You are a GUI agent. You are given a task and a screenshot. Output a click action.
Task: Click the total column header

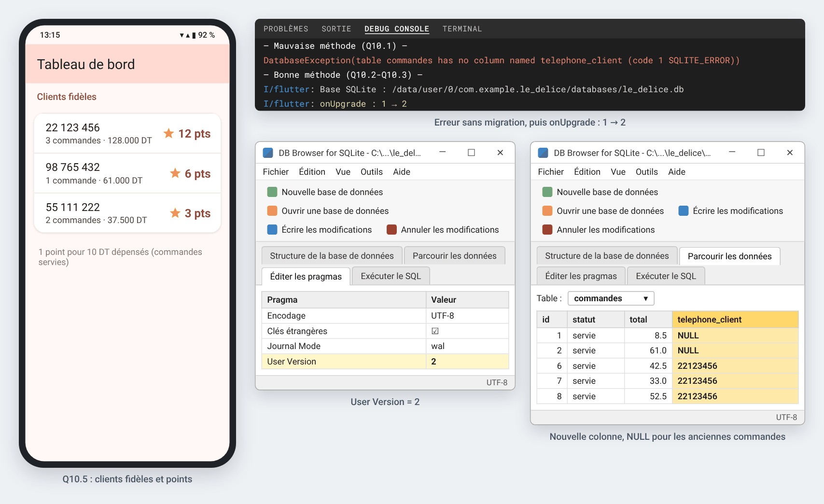(648, 320)
